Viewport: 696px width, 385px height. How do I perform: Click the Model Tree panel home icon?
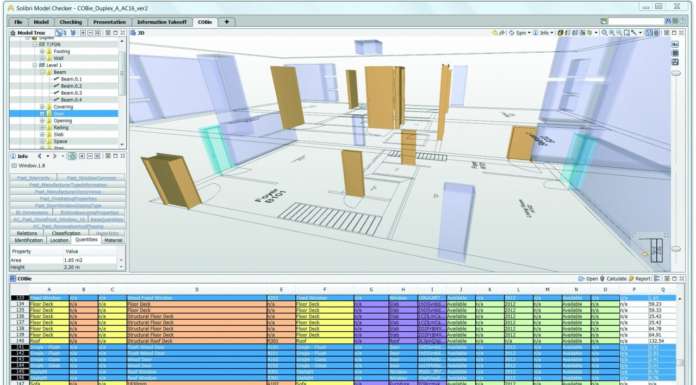[13, 33]
